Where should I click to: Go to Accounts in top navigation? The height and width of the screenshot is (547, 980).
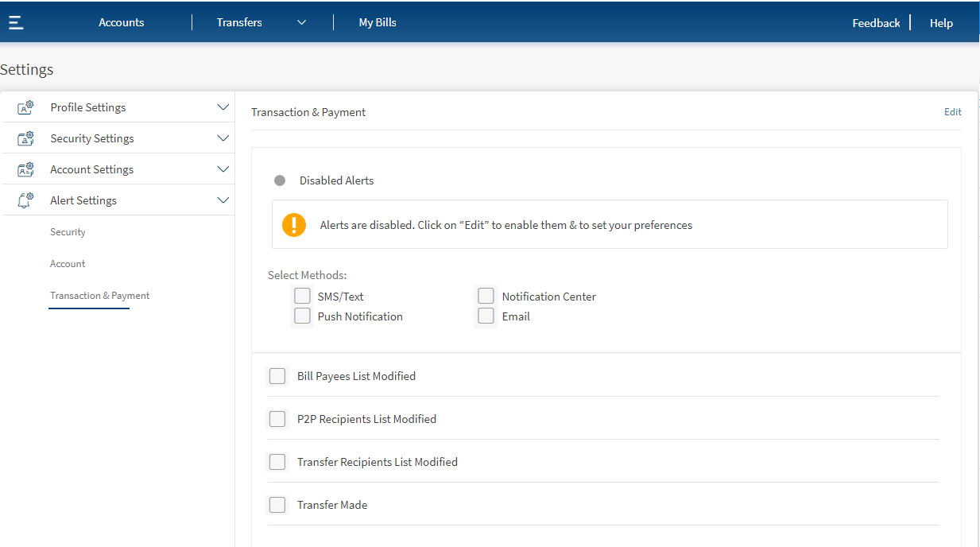coord(122,22)
